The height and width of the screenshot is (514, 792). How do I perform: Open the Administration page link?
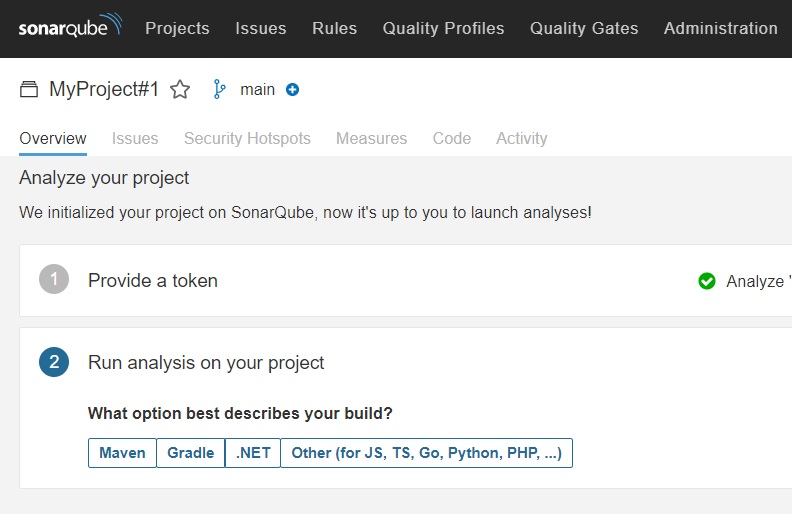(x=721, y=28)
